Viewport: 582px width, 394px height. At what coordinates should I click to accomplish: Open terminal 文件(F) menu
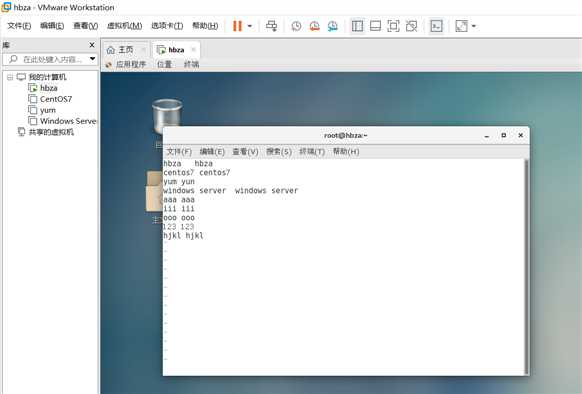[x=179, y=152]
